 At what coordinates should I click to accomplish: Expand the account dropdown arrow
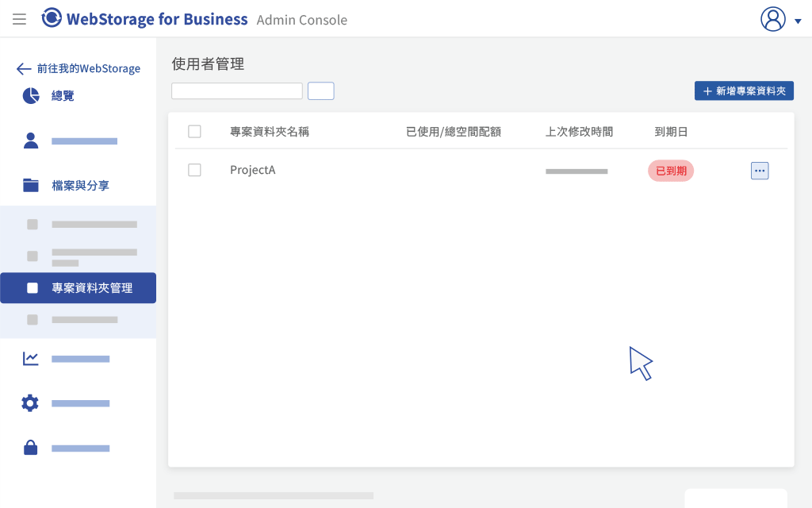point(798,21)
